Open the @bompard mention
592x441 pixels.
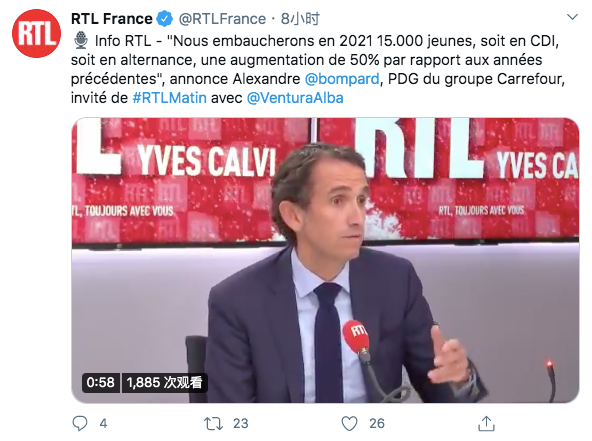click(342, 79)
